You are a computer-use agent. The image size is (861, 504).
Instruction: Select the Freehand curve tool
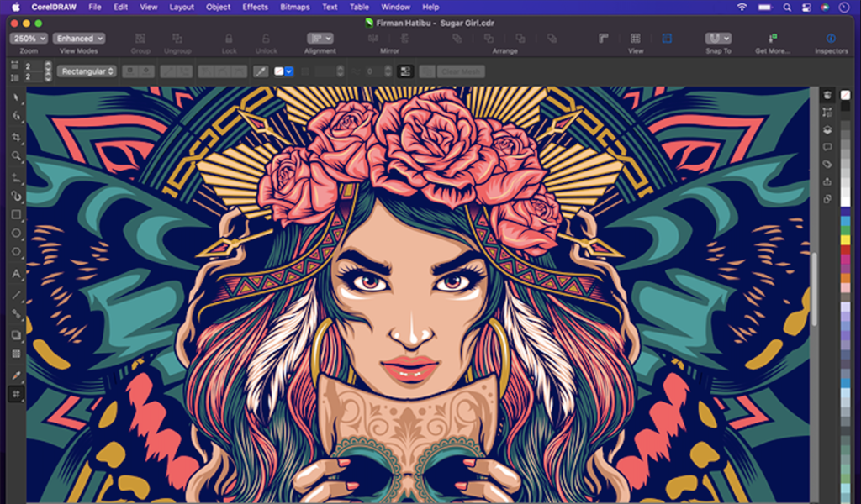16,178
